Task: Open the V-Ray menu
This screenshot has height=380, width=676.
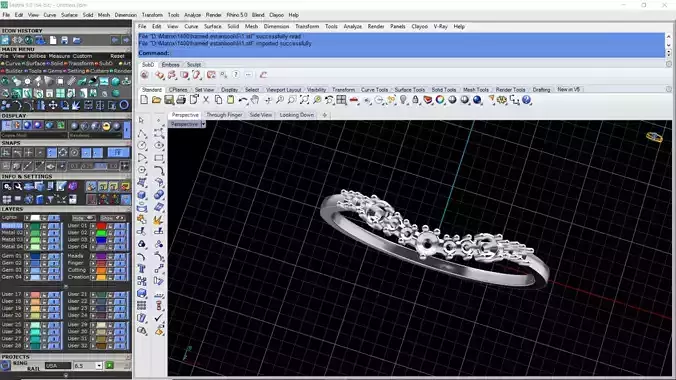Action: pyautogui.click(x=440, y=26)
